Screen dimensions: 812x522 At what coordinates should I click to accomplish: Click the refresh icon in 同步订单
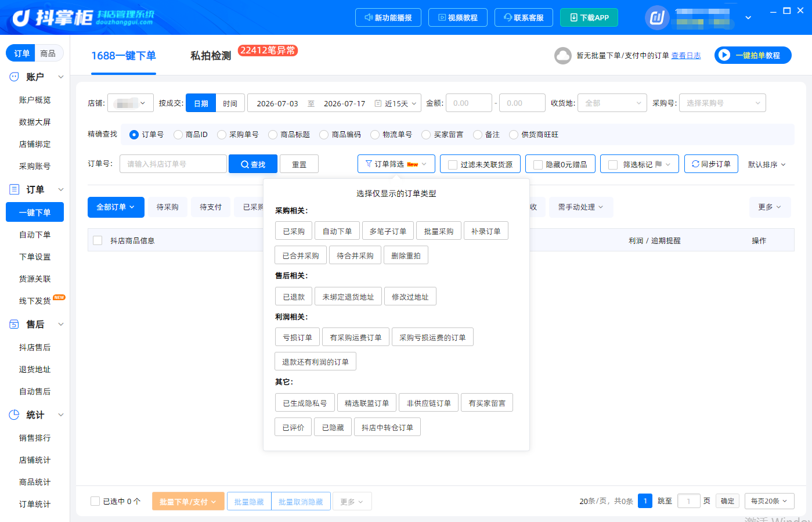click(695, 164)
